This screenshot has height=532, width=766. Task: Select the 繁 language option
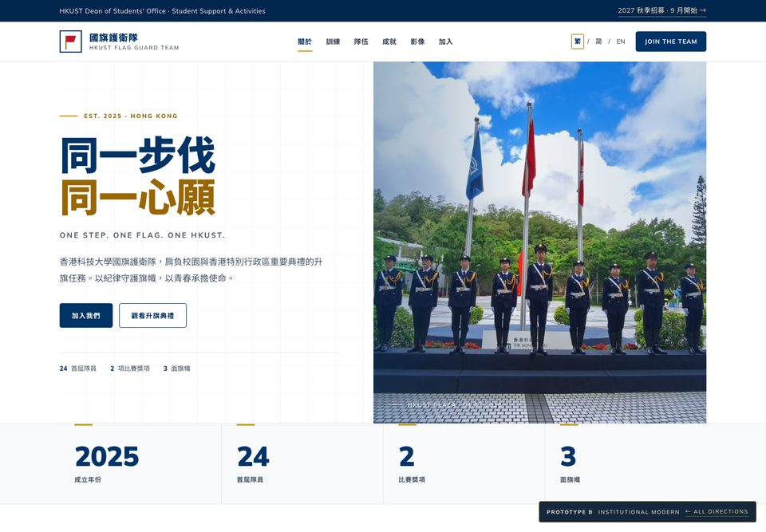pos(578,41)
